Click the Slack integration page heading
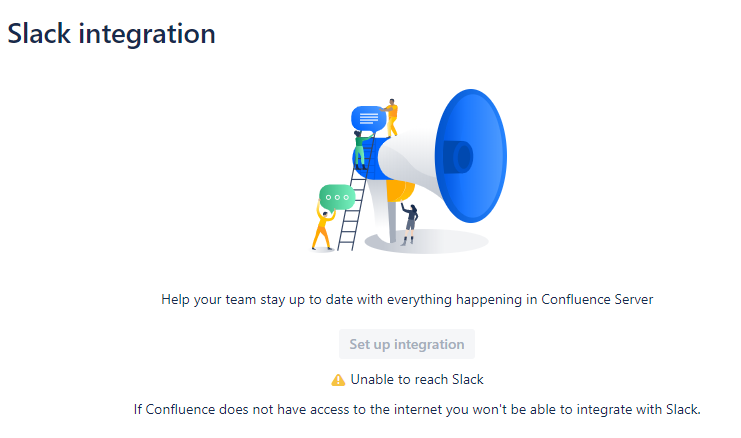741x438 pixels. [x=112, y=34]
